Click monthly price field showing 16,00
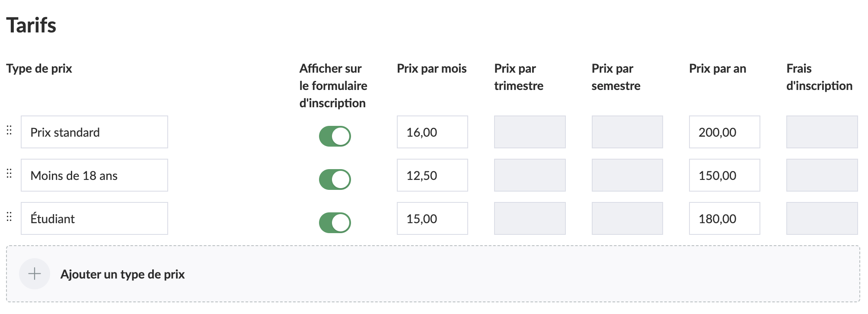Image resolution: width=868 pixels, height=314 pixels. [x=432, y=132]
